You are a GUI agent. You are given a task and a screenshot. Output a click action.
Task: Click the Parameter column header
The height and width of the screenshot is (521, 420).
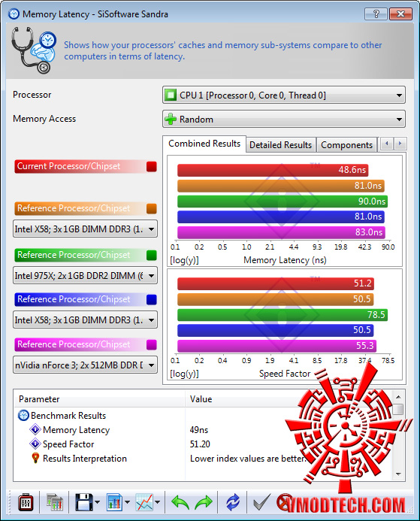tap(100, 399)
